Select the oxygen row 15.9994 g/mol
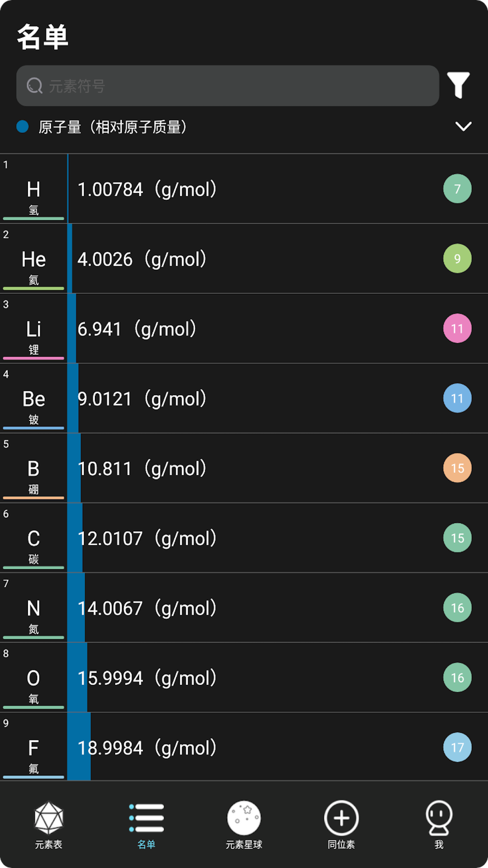Image resolution: width=488 pixels, height=868 pixels. [x=253, y=678]
